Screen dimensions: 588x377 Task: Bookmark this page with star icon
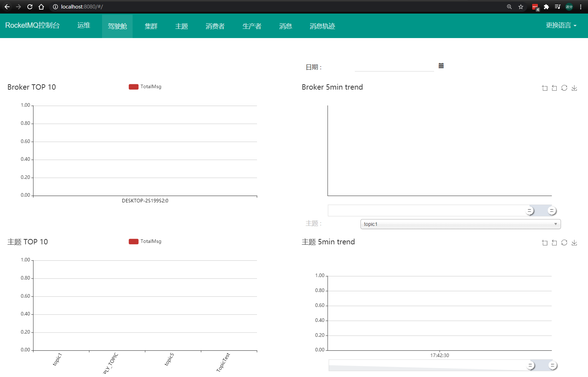pyautogui.click(x=521, y=7)
